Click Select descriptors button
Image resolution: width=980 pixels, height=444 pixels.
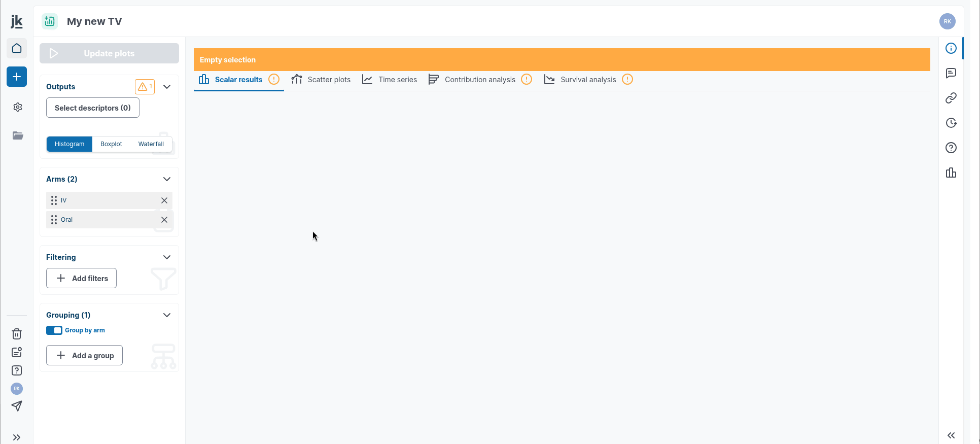point(93,108)
